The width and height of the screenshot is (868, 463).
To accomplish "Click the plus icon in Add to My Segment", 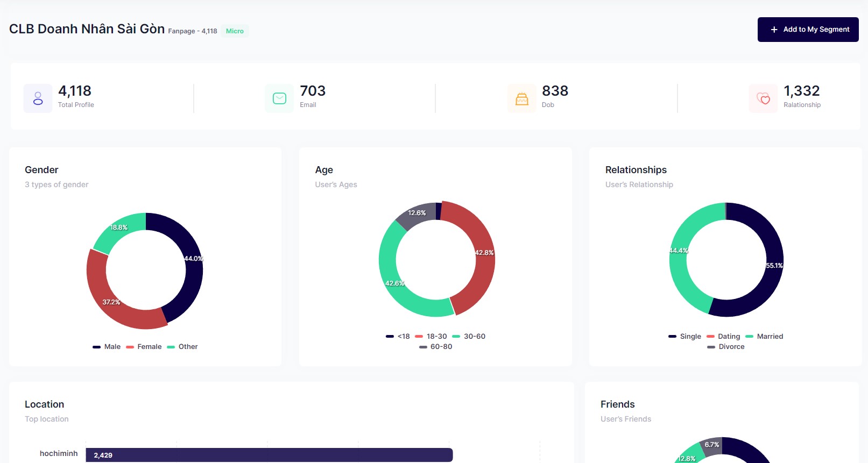I will [774, 30].
